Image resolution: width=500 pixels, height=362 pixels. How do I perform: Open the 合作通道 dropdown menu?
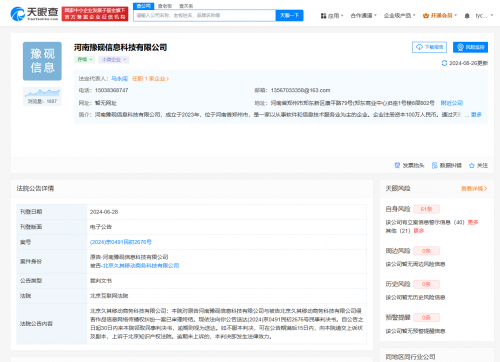363,16
